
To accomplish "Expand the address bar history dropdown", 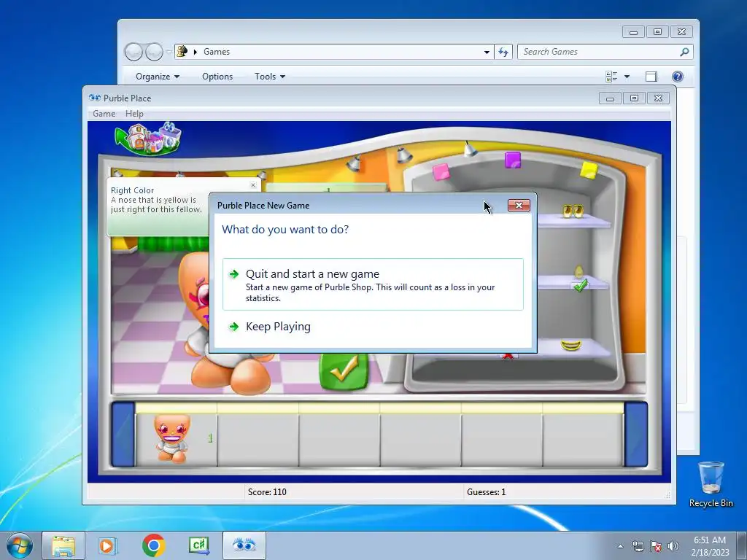I will coord(487,52).
